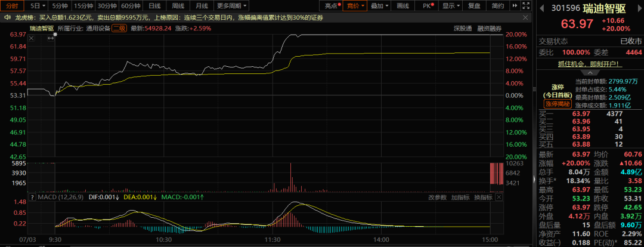Switch to the 60分钟 period
644x247 pixels.
tap(131, 6)
